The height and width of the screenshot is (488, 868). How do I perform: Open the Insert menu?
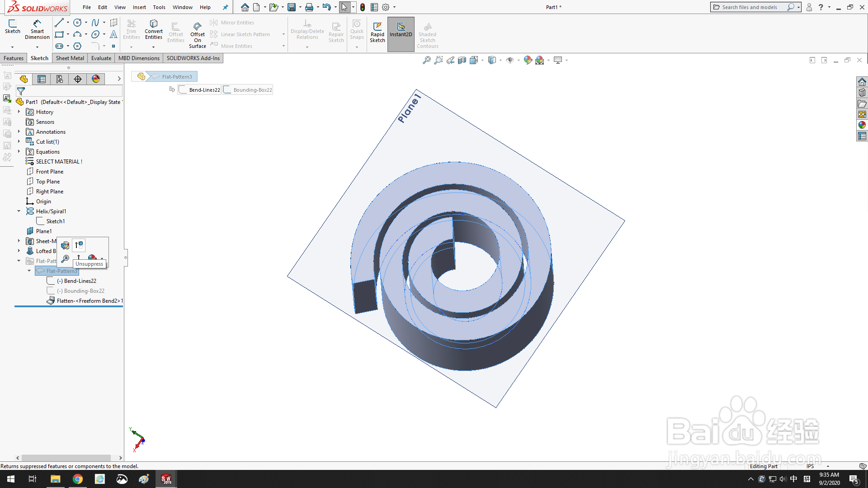coord(139,7)
